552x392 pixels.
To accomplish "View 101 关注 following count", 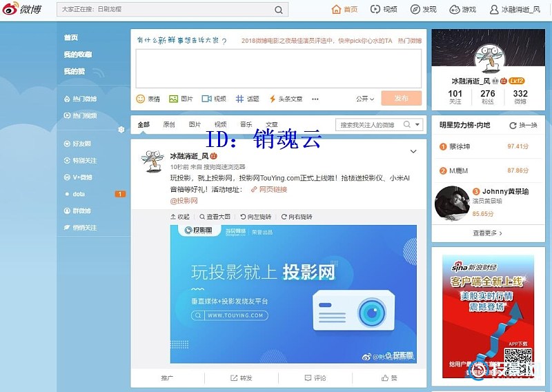I will [455, 97].
